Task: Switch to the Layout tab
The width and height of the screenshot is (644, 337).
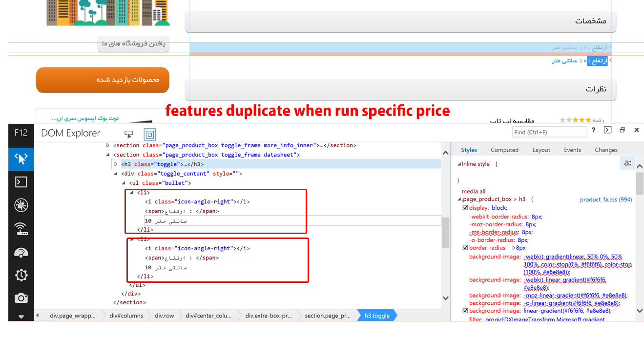Action: point(541,150)
